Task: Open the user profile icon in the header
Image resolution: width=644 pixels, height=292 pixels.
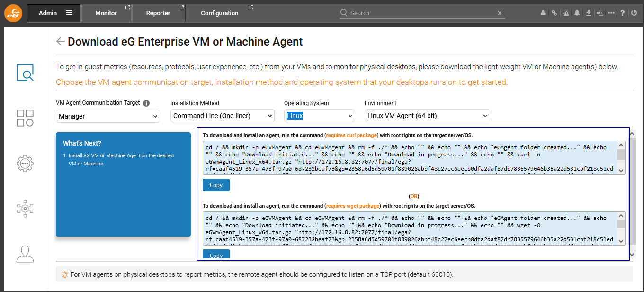Action: point(543,13)
